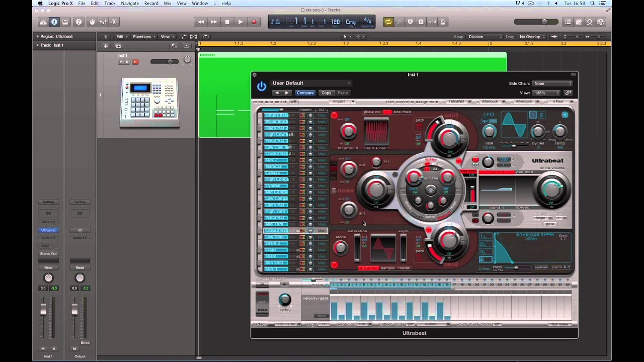Toggle the Metronome click icon

coord(443,22)
